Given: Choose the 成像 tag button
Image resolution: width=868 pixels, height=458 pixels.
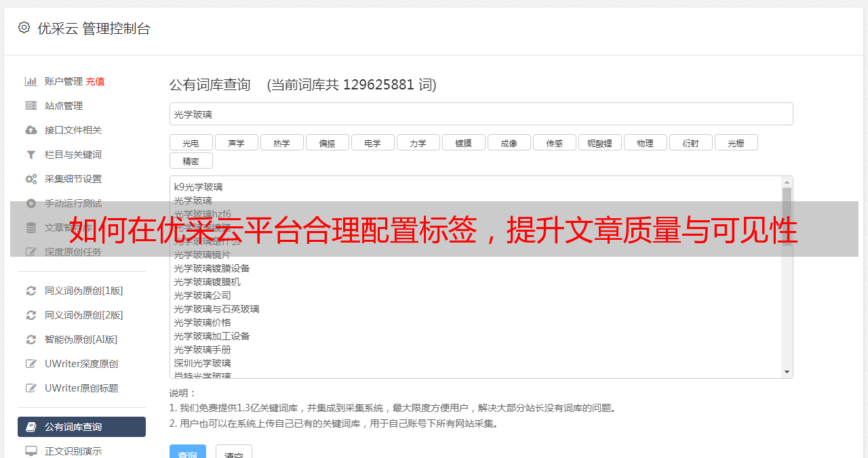Looking at the screenshot, I should coord(509,142).
